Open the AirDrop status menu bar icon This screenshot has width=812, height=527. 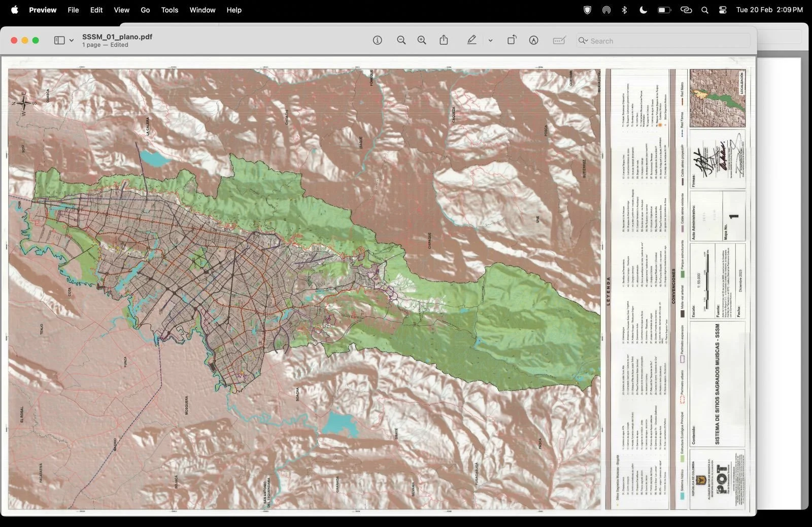[606, 10]
